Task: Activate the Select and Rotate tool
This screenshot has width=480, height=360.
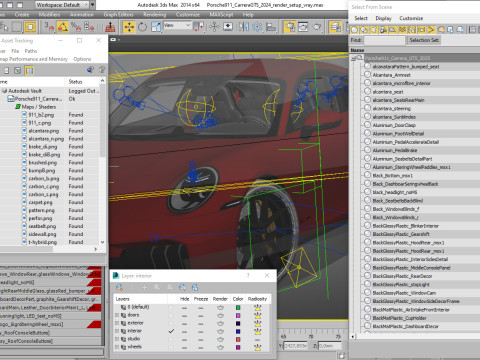Action: pos(142,27)
